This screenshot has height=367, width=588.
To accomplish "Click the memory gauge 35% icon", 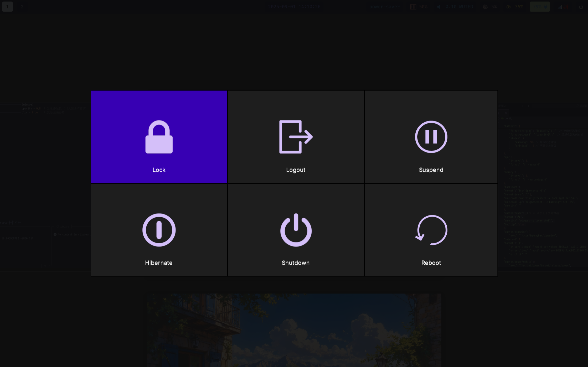I will (x=508, y=7).
